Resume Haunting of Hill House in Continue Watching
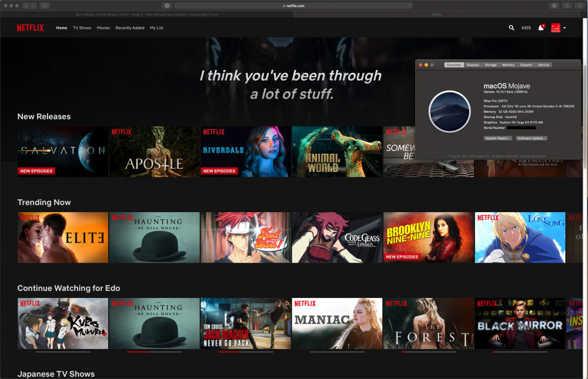588x379 pixels. 154,323
